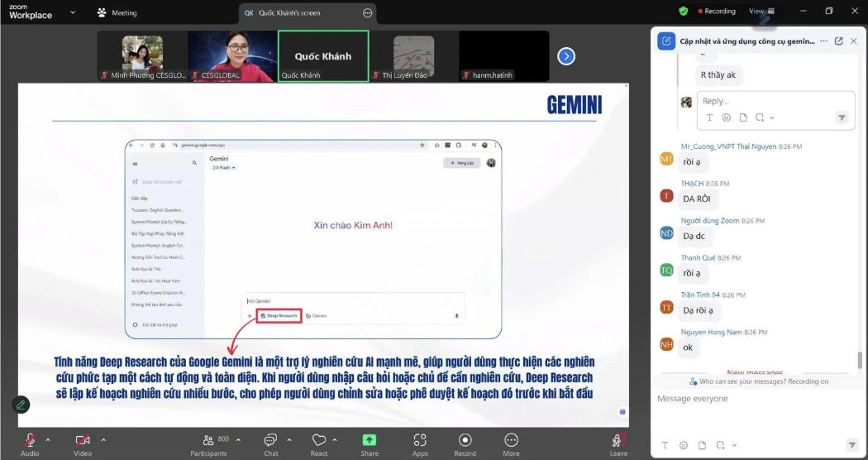Viewport: 868px width, 460px height.
Task: Toggle text formatting in message box
Action: click(665, 445)
